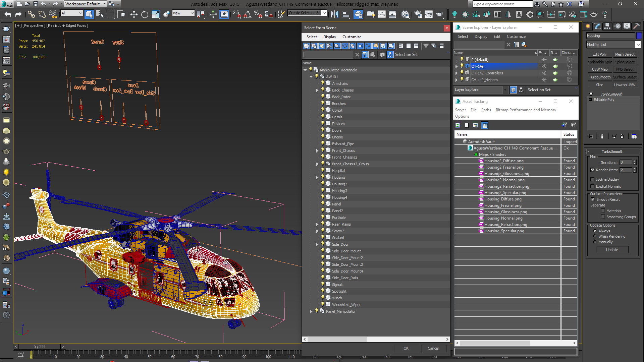Open Bitmap Performance and Memory menu
This screenshot has height=362, width=644.
coord(526,110)
